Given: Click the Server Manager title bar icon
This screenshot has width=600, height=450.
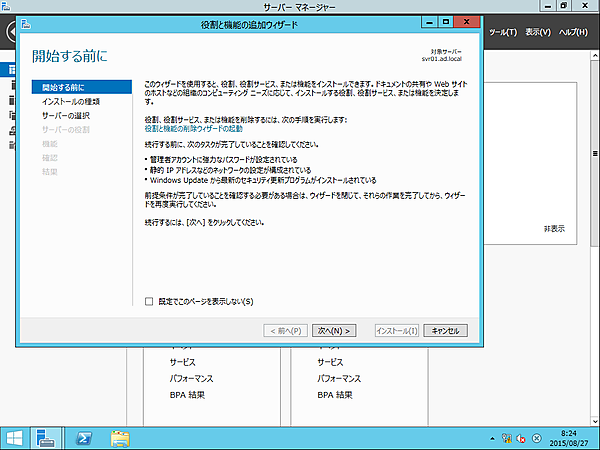Looking at the screenshot, I should 5,6.
